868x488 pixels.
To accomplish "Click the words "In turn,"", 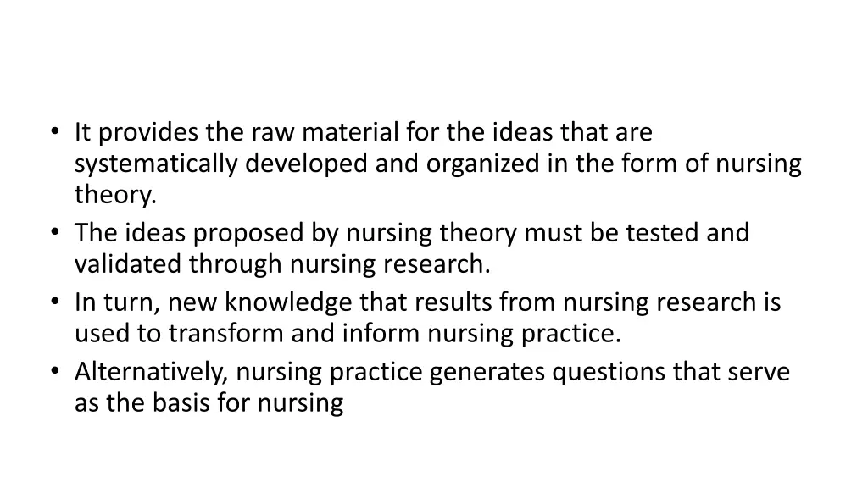I will click(x=117, y=302).
